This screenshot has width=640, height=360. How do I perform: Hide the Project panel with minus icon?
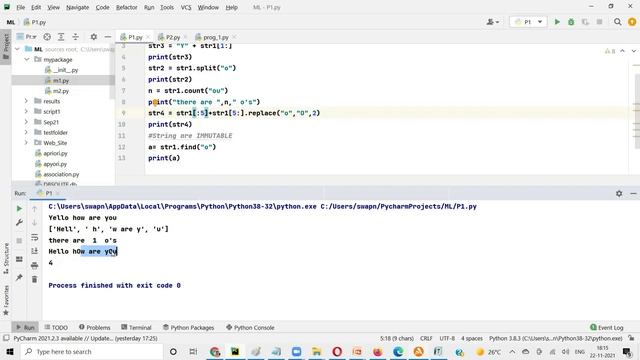108,37
